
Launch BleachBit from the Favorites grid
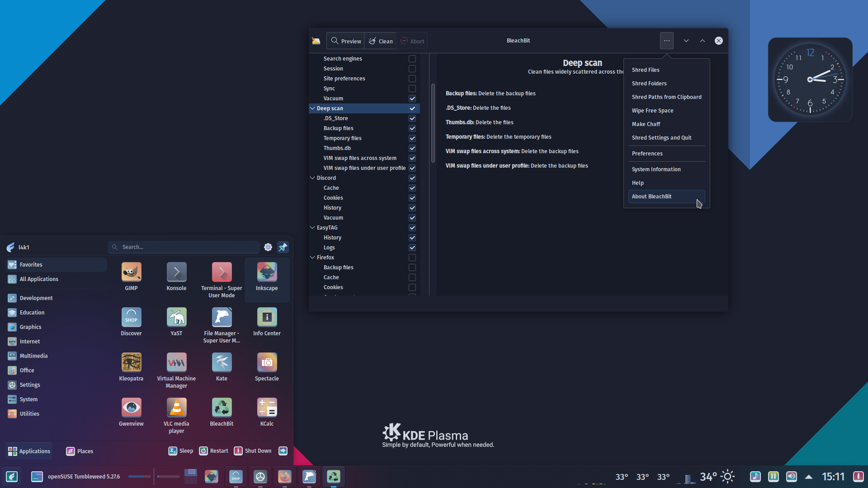click(x=222, y=412)
